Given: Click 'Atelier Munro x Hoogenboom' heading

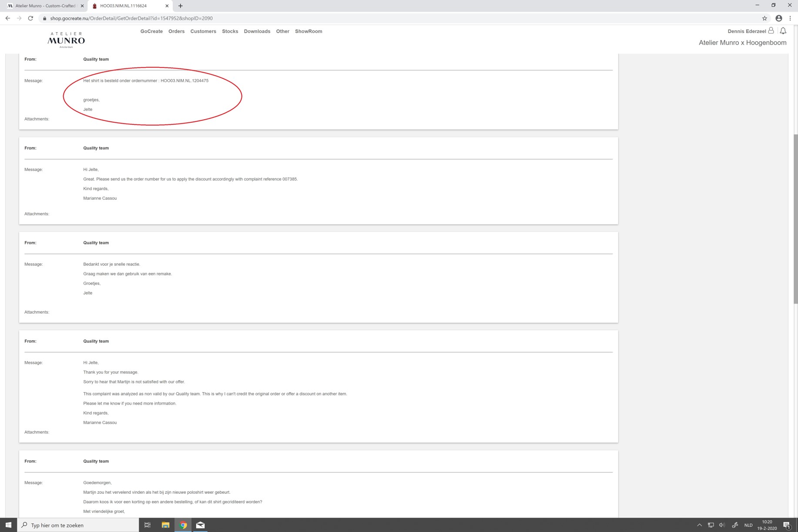Looking at the screenshot, I should pyautogui.click(x=742, y=43).
